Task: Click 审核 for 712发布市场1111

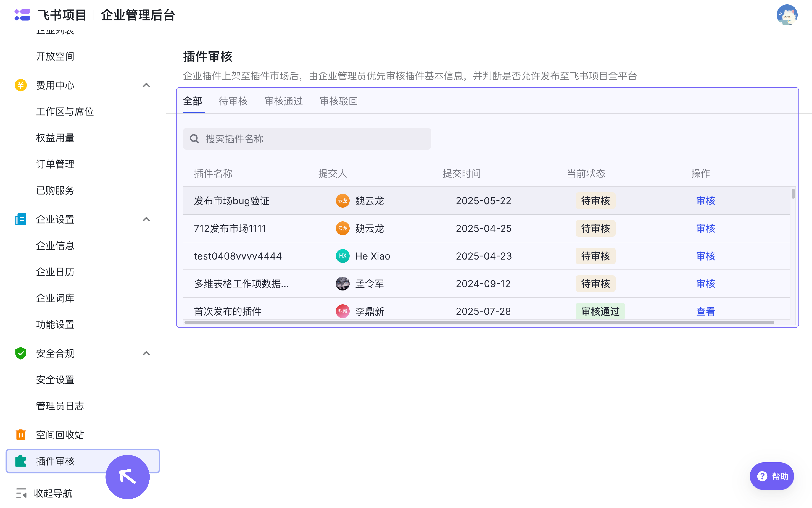Action: click(706, 228)
